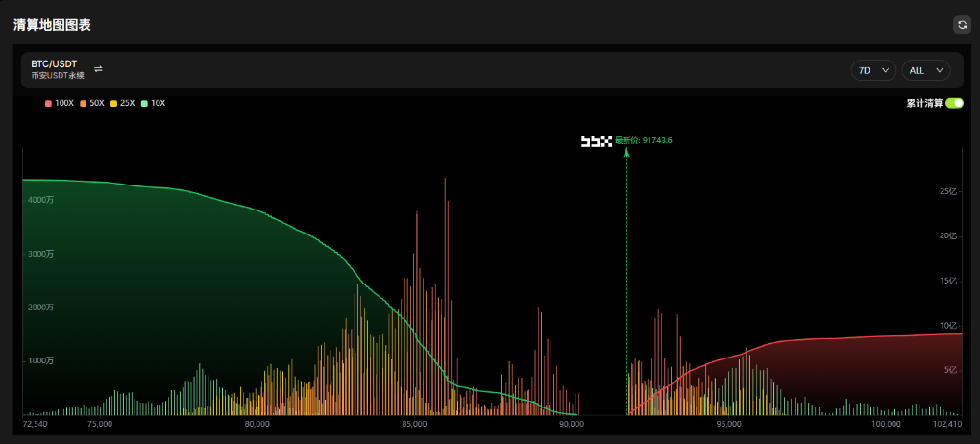Hide the 50X leverage series

(x=92, y=103)
